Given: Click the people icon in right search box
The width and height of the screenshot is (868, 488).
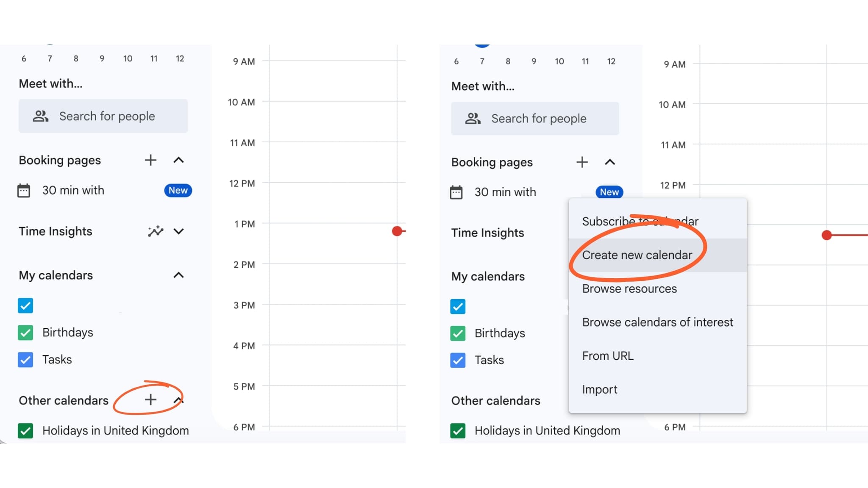Looking at the screenshot, I should pyautogui.click(x=473, y=119).
